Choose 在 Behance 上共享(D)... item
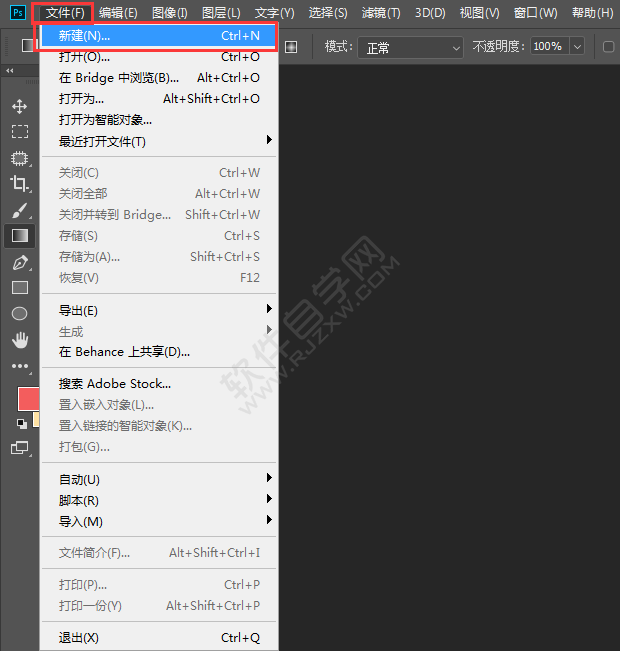The image size is (620, 651). coord(158,352)
